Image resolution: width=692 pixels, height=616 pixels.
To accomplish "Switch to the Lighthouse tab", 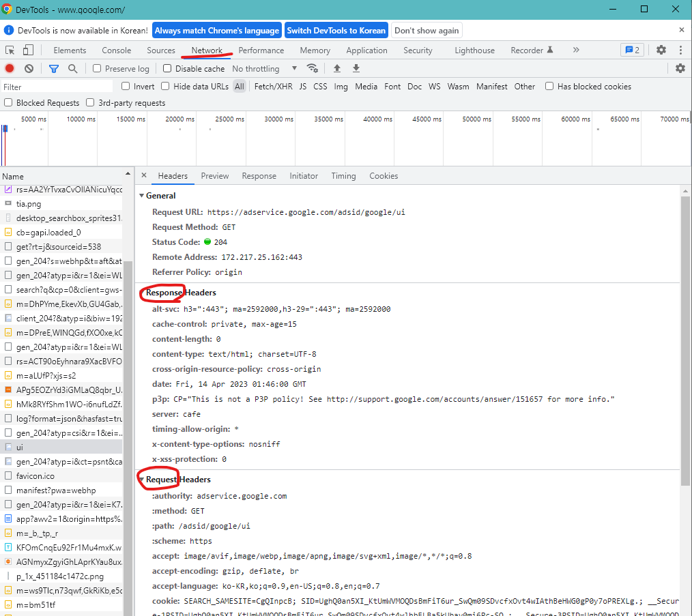I will coord(475,50).
